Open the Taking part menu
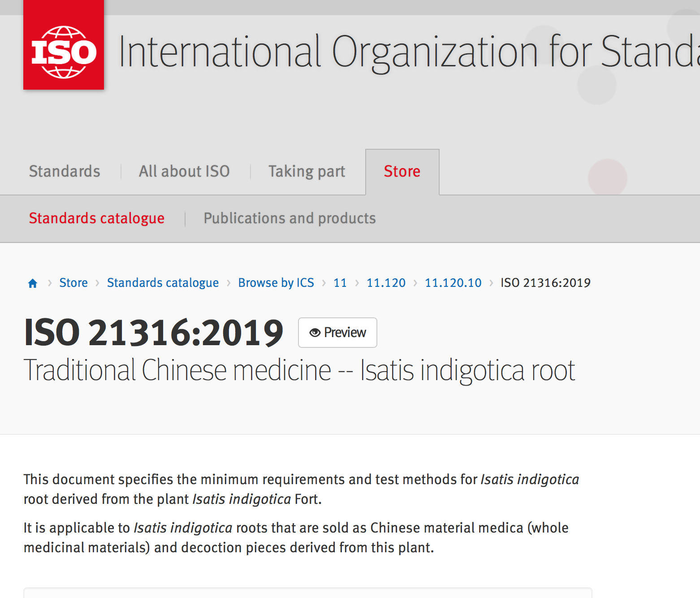 pos(307,171)
